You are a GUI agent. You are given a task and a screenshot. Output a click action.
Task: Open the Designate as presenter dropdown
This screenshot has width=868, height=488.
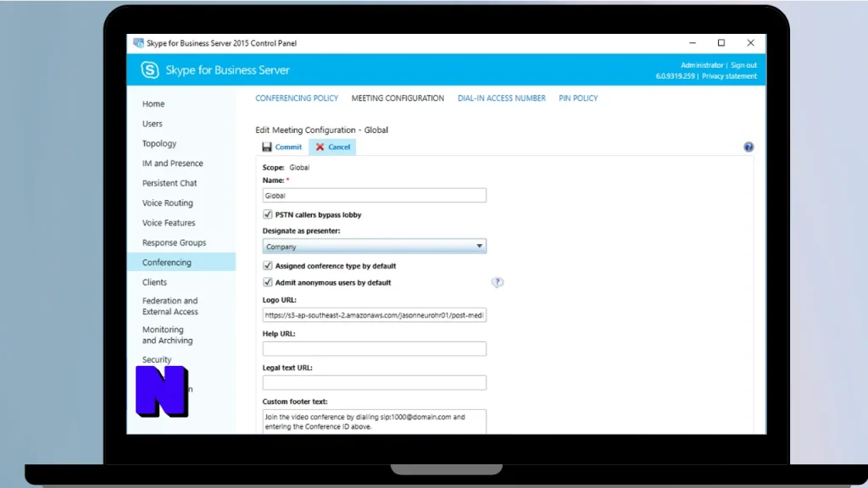click(374, 247)
